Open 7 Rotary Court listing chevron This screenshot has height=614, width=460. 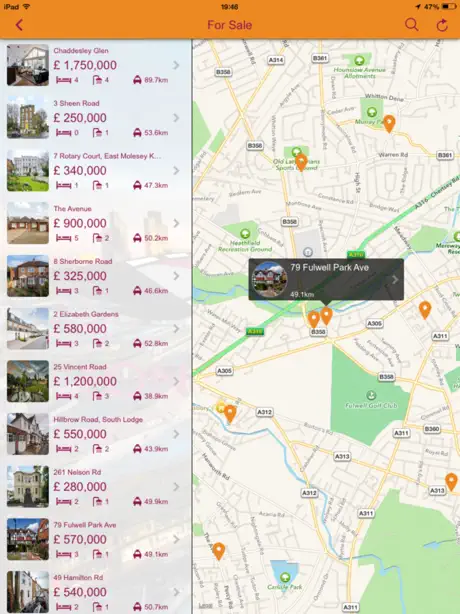(176, 170)
